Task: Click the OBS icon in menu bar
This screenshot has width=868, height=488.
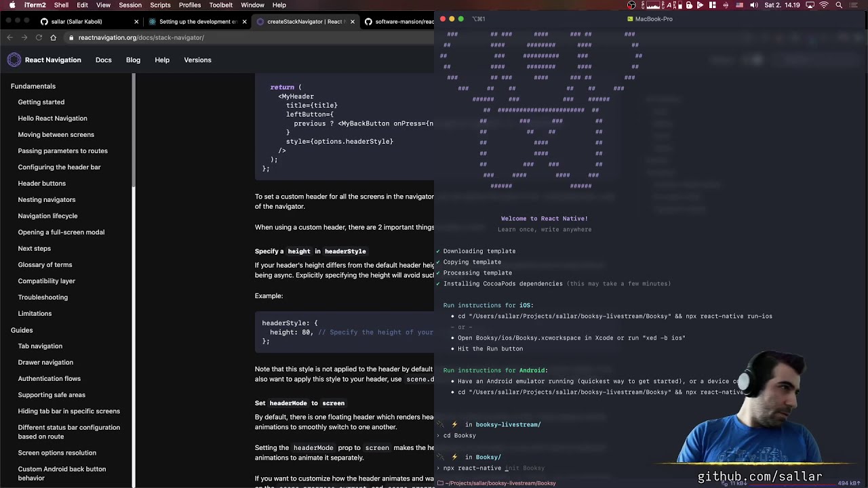Action: 631,5
